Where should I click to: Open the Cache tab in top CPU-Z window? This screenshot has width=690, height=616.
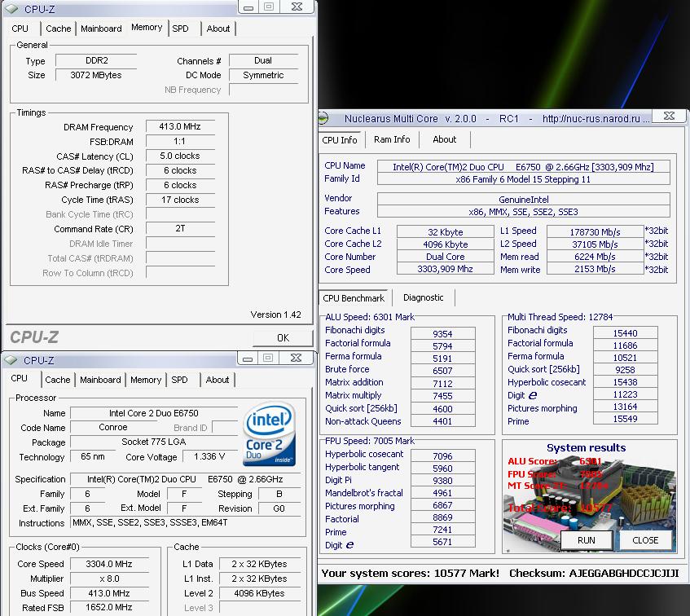[x=58, y=29]
